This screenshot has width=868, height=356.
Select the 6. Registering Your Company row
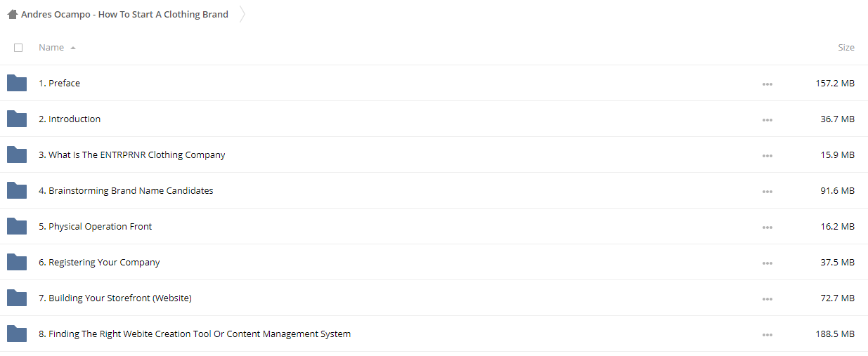pyautogui.click(x=434, y=262)
